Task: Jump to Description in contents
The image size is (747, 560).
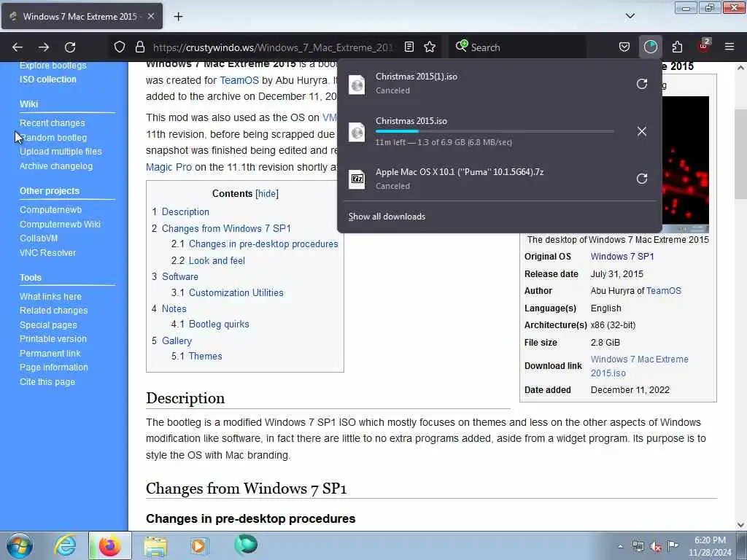Action: (185, 212)
